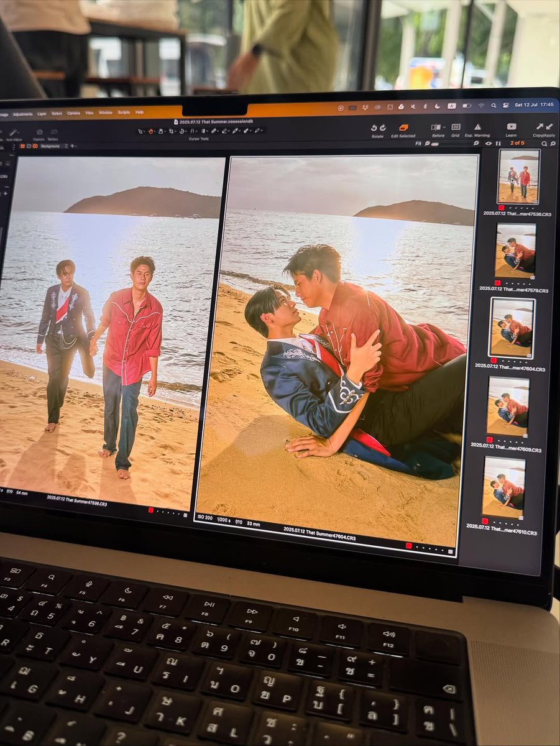This screenshot has height=746, width=560.
Task: Click red color tag under thumbnail mer47579
Action: (x=498, y=283)
